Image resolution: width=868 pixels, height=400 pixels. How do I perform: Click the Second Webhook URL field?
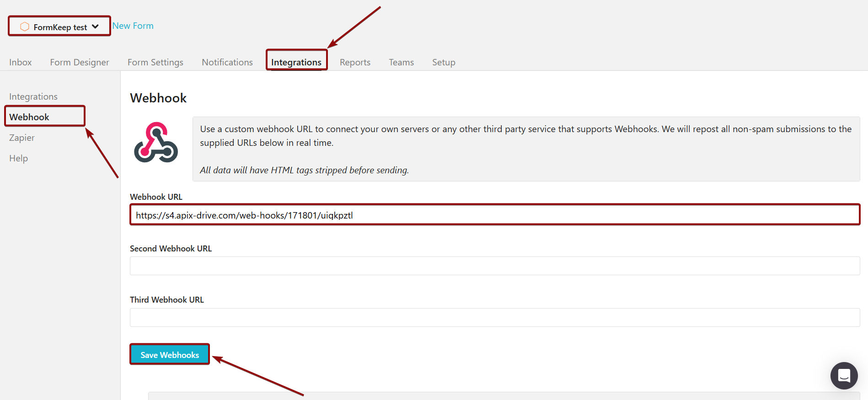tap(495, 266)
